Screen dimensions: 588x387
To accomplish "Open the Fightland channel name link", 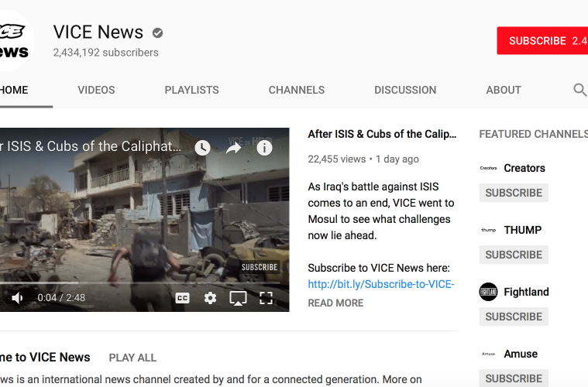I will pos(526,292).
